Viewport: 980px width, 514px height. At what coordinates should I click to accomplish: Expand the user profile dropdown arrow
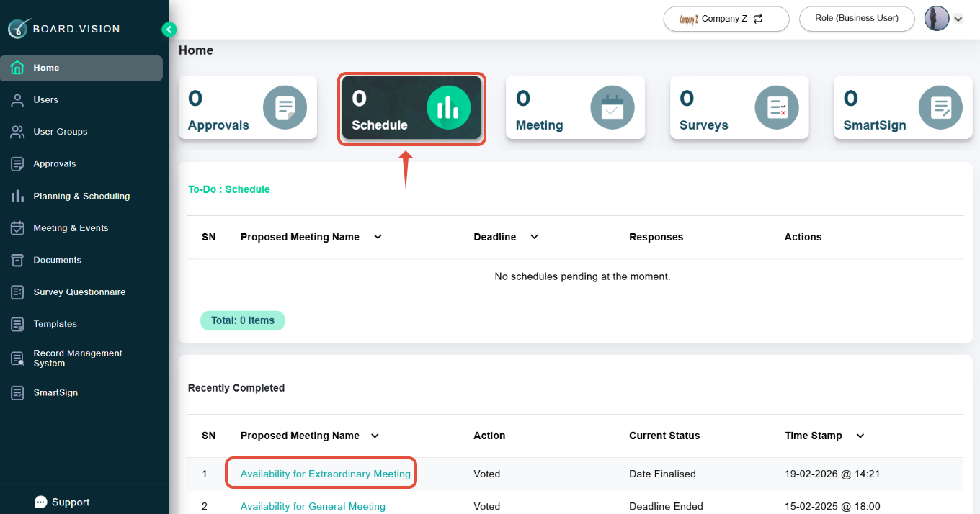[x=958, y=19]
